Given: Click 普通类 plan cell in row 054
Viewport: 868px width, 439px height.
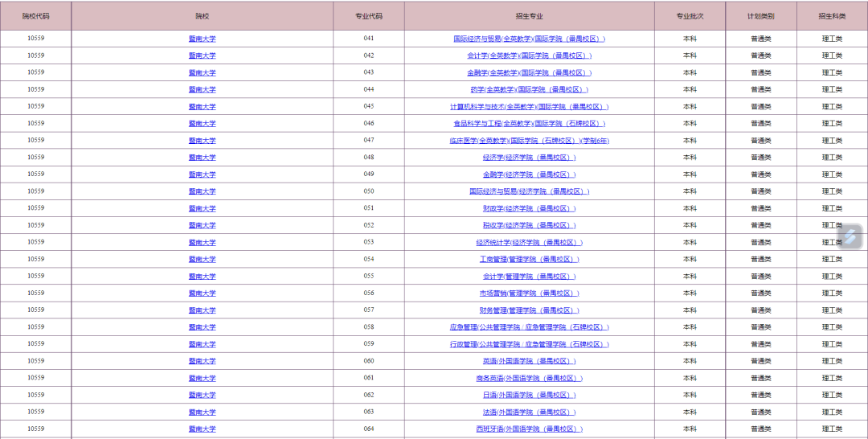Looking at the screenshot, I should (761, 259).
